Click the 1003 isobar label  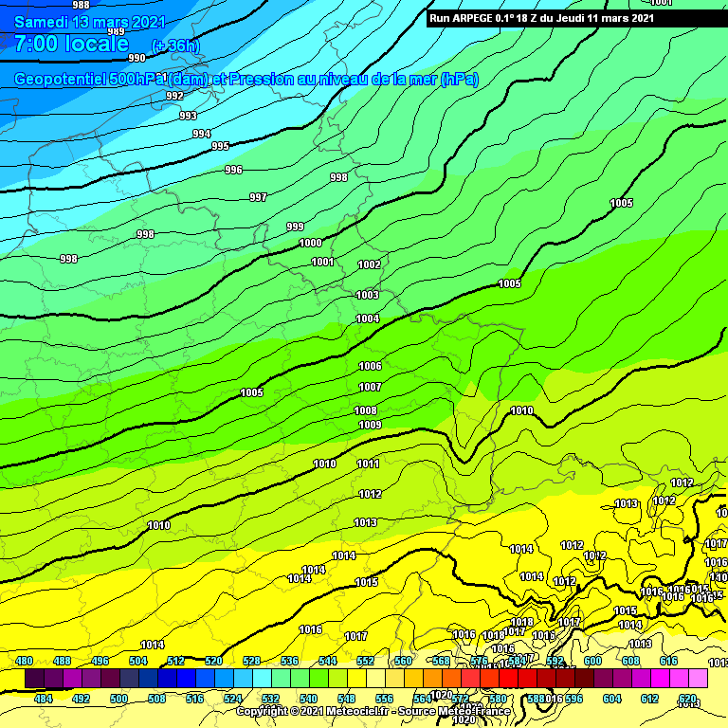368,296
